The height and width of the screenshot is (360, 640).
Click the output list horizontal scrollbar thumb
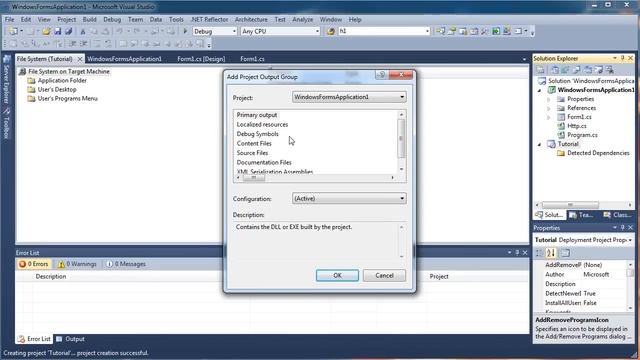tap(253, 178)
